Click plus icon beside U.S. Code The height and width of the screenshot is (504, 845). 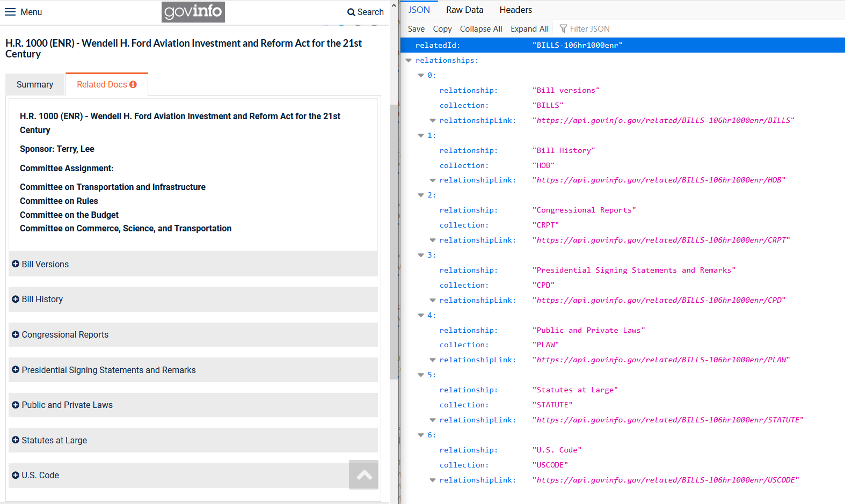pos(16,475)
